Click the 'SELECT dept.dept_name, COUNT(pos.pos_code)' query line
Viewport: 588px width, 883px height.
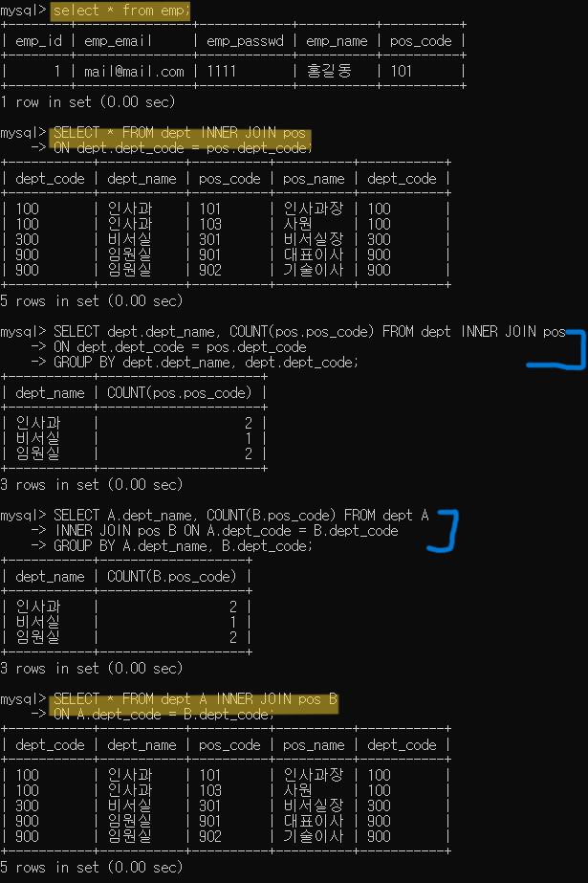(310, 332)
